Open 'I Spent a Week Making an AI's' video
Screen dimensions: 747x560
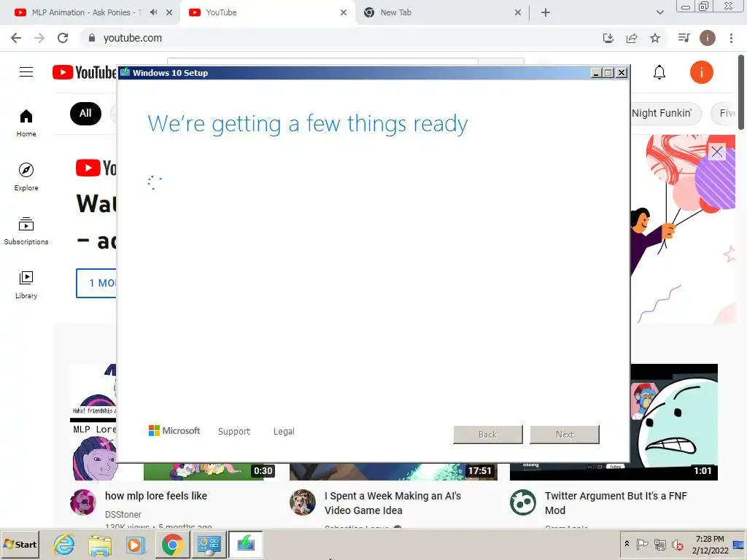point(392,503)
